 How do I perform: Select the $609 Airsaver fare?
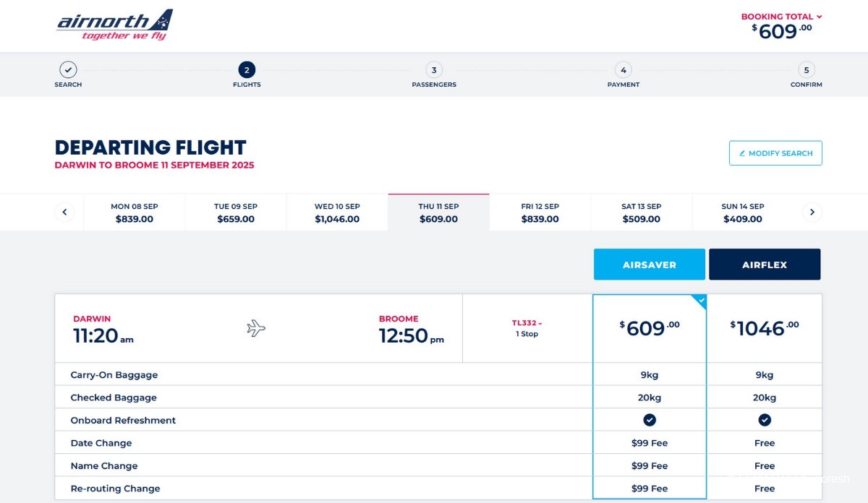point(649,329)
